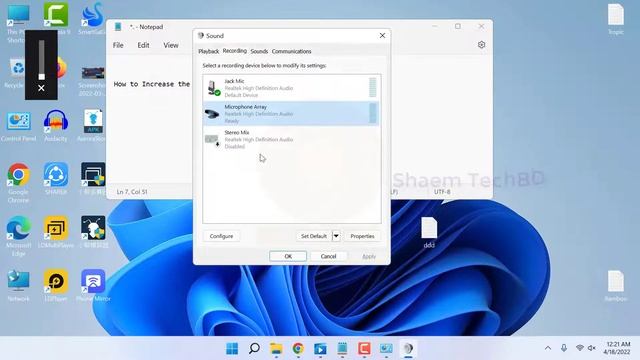Click the taskbar clock and date

pos(618,348)
